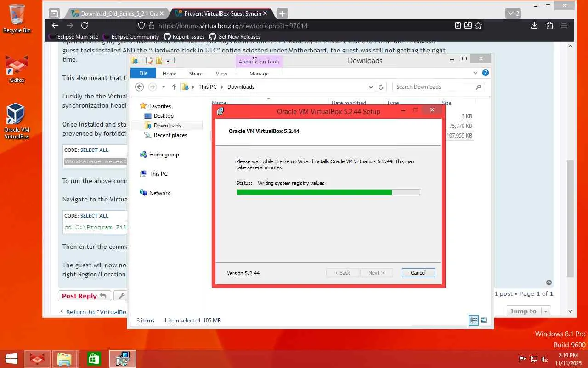The image size is (588, 368).
Task: Open the Eclipse Community bookmark
Action: click(x=131, y=37)
